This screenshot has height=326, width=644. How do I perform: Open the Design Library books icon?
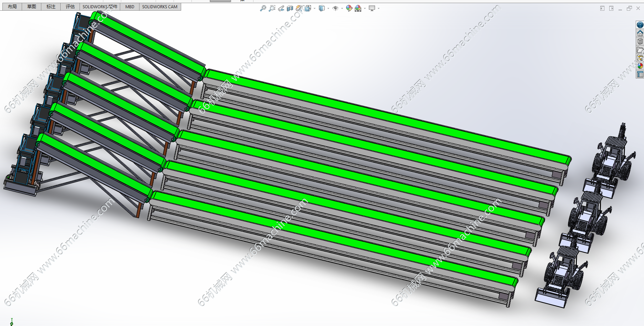pos(640,41)
